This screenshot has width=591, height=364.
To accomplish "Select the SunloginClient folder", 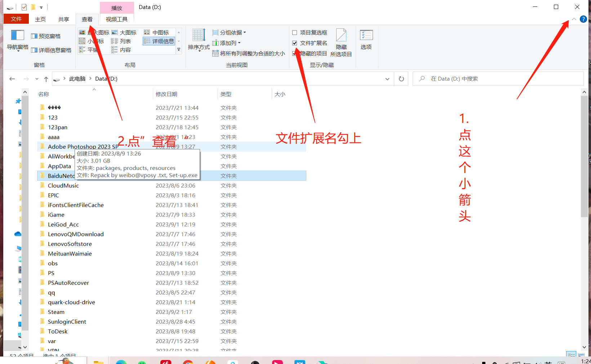I will (x=67, y=322).
